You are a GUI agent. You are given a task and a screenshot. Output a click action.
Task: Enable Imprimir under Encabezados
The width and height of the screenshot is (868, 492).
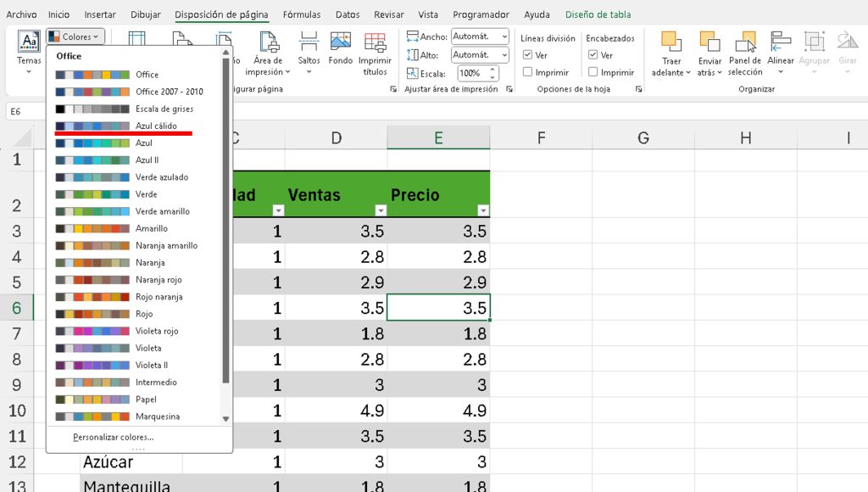pyautogui.click(x=593, y=72)
